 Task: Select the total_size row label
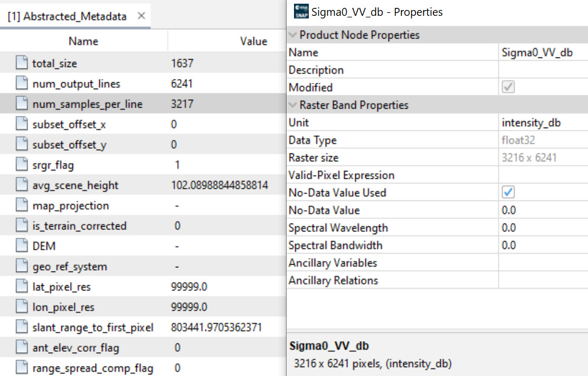click(x=55, y=63)
